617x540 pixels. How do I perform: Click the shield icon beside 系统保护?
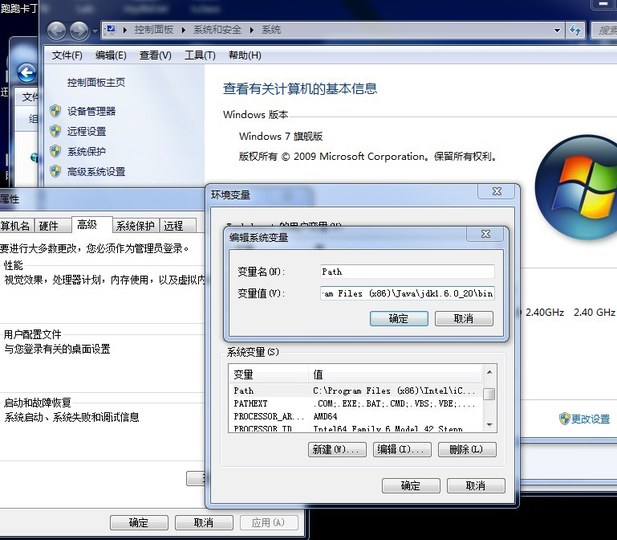[x=55, y=151]
